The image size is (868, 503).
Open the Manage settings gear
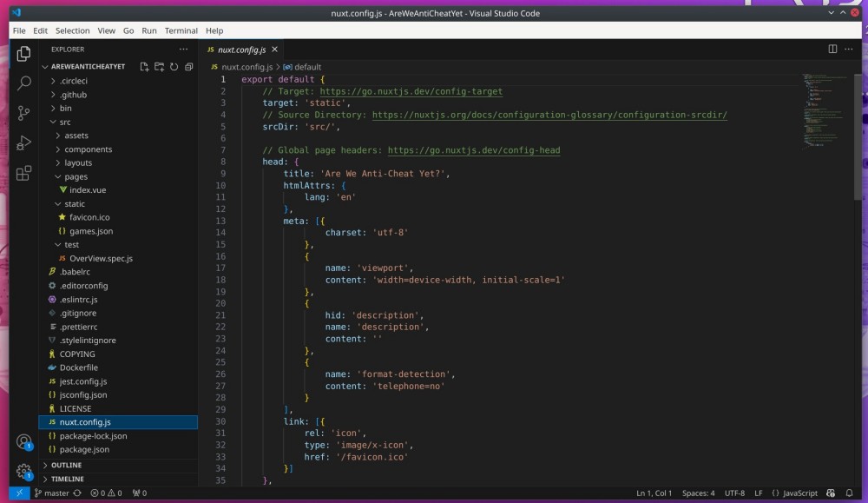click(x=23, y=469)
